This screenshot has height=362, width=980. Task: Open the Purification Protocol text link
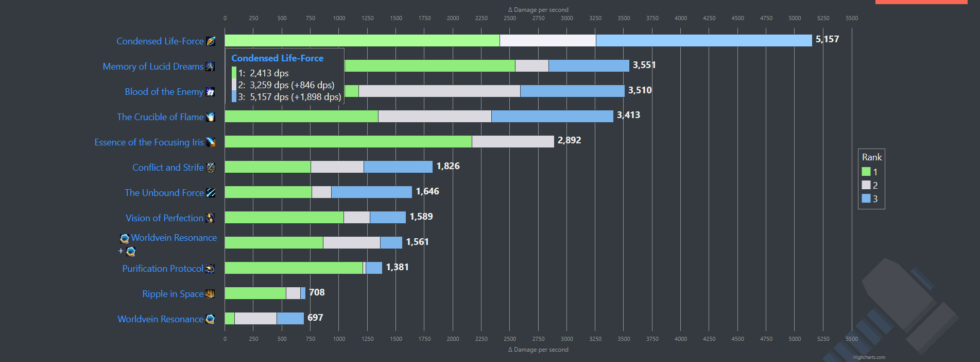162,269
